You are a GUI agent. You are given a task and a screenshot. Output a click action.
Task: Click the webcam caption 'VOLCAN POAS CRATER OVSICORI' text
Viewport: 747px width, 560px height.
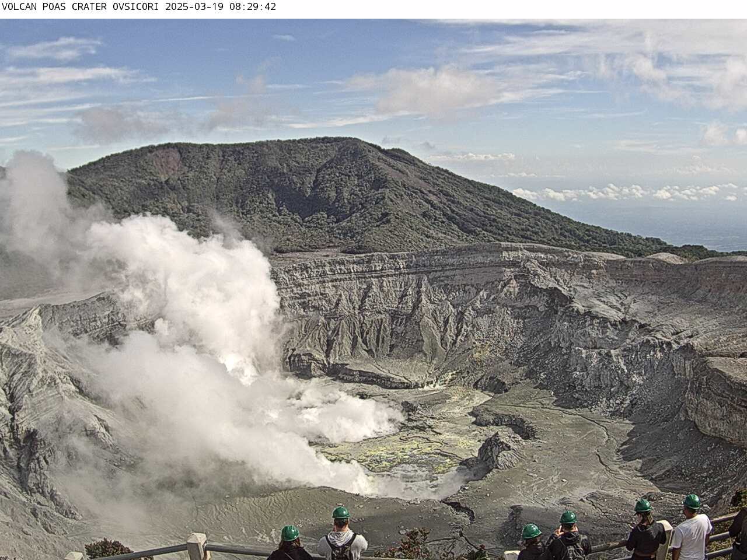[82, 7]
